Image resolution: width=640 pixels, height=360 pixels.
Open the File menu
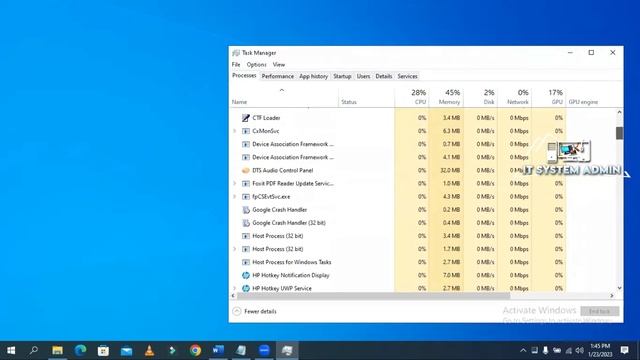(x=236, y=64)
